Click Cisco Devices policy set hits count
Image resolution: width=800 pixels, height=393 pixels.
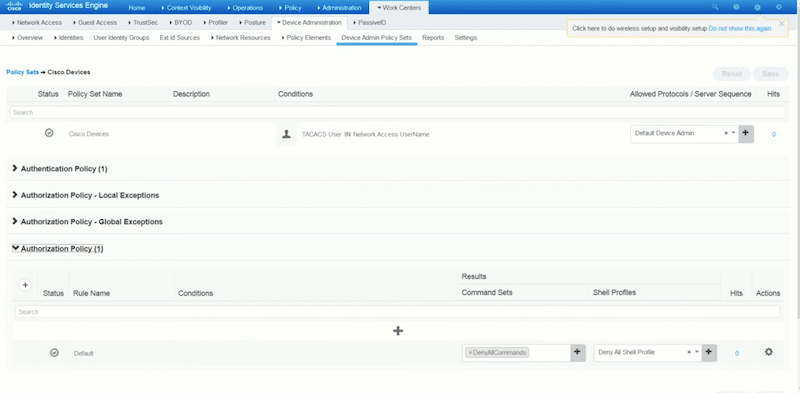[774, 134]
